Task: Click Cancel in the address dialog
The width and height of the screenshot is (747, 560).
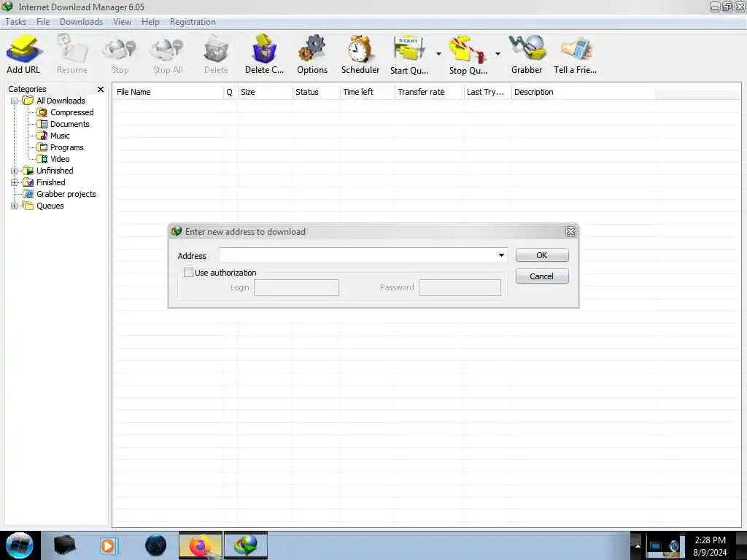Action: (542, 276)
